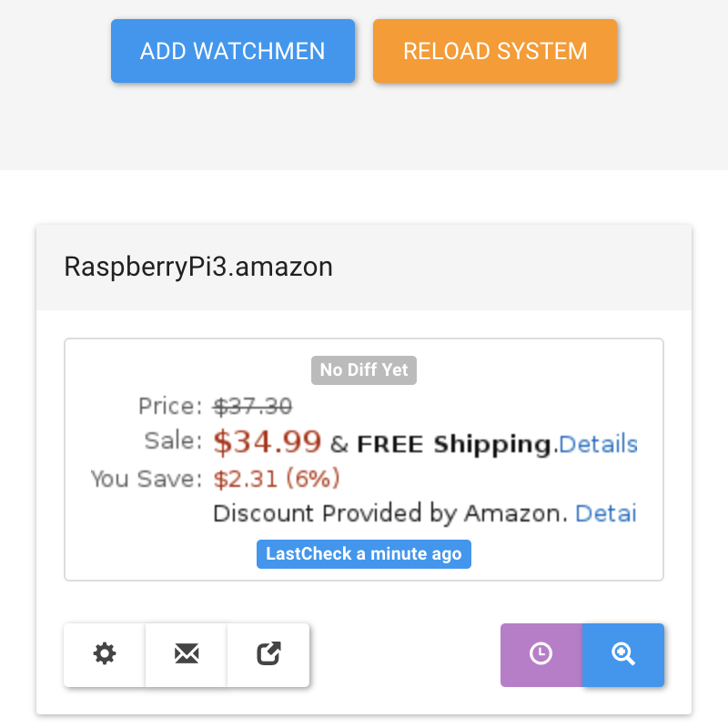The image size is (728, 728).
Task: Select the RaspberryPi3.amazon card title
Action: click(198, 267)
